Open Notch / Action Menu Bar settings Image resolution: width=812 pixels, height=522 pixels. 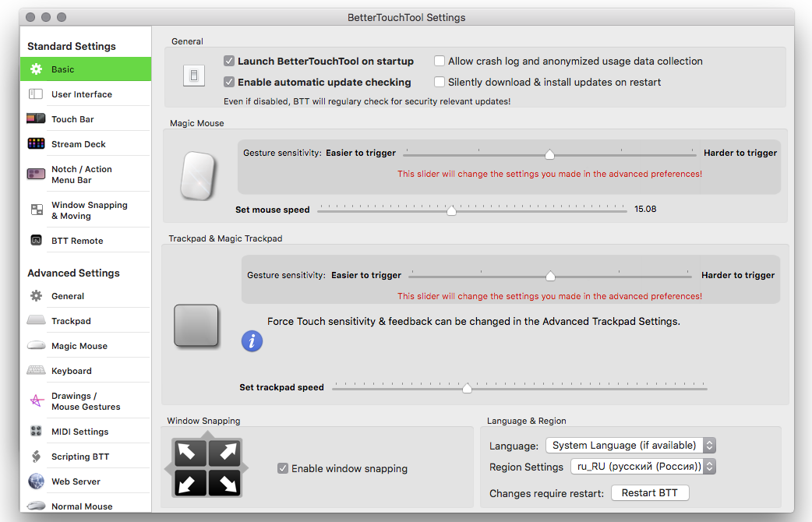click(86, 174)
